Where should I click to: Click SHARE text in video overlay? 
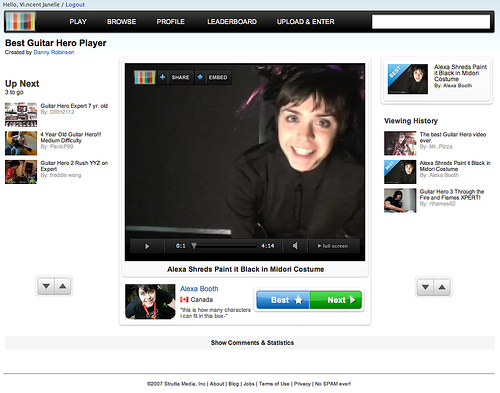(x=180, y=77)
